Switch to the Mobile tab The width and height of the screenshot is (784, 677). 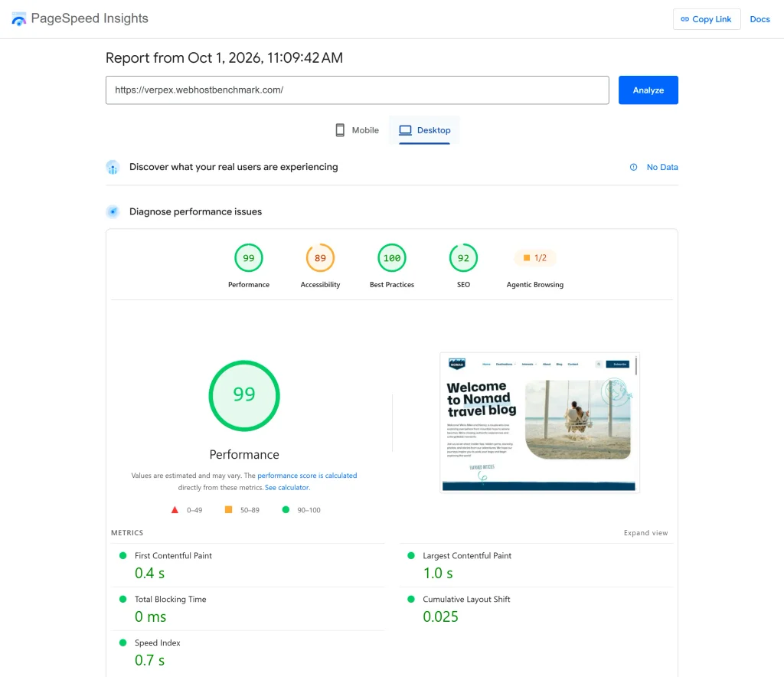point(357,130)
